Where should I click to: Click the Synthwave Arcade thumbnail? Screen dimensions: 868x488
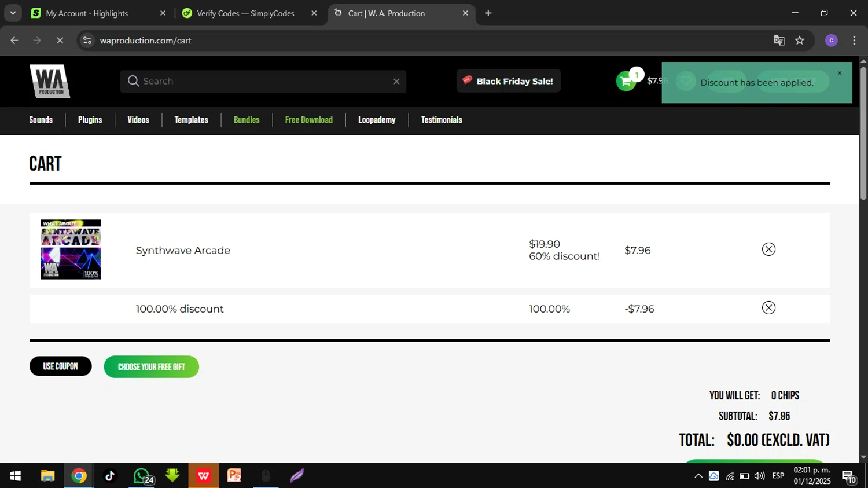(71, 249)
